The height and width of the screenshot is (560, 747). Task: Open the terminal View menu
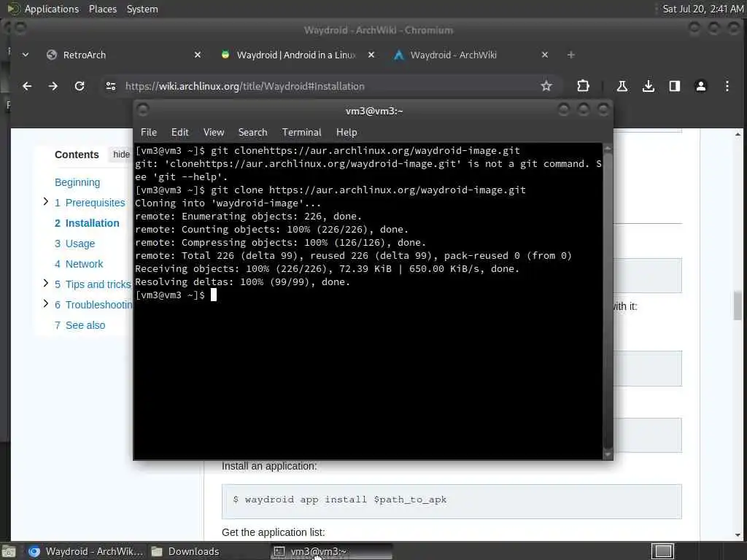pos(214,133)
